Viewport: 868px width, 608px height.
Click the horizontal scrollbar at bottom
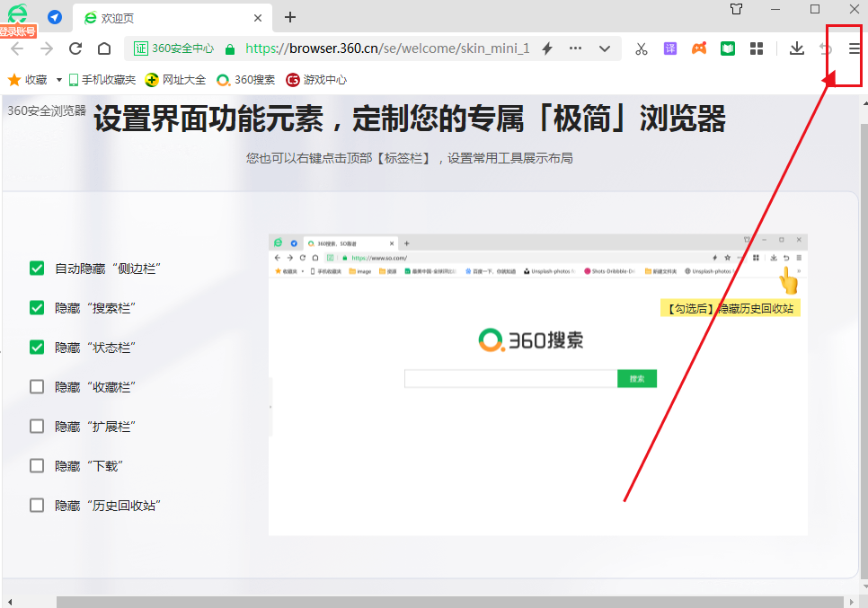449,602
